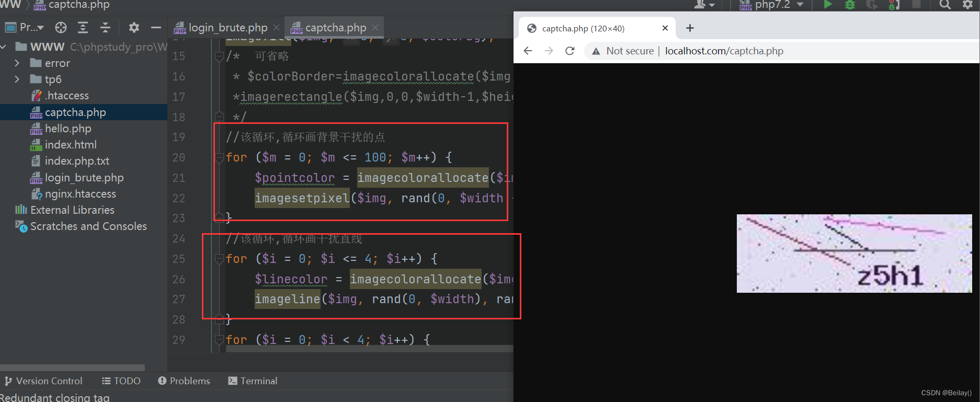This screenshot has width=980, height=402.
Task: Click the Collapse All icon in Project panel
Action: [105, 27]
